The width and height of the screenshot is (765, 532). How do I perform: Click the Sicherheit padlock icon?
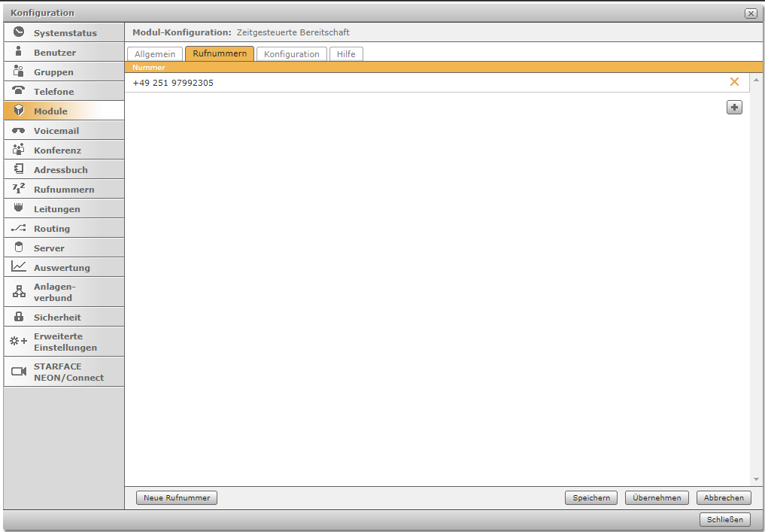coord(19,317)
